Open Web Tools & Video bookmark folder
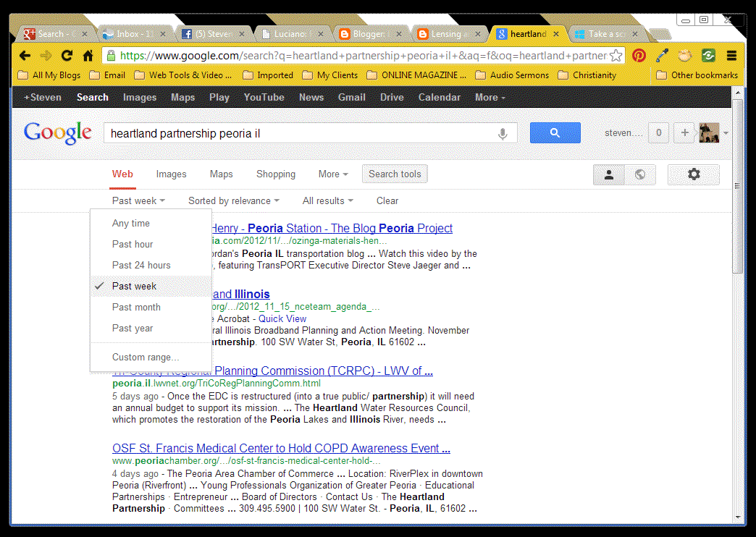Screen dimensions: 756x537 coord(182,75)
